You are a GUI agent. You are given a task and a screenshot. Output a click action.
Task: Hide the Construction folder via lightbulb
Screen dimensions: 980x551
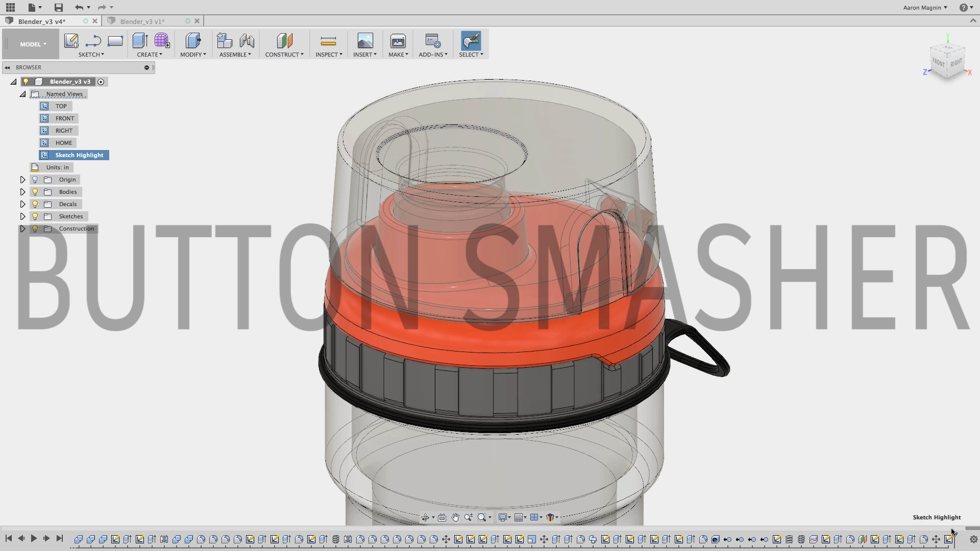[35, 229]
